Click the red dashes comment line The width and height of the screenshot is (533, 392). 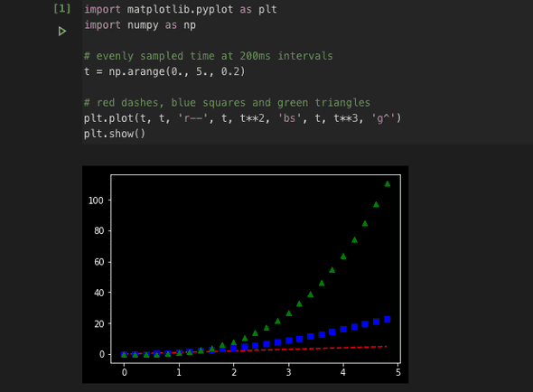pos(227,103)
